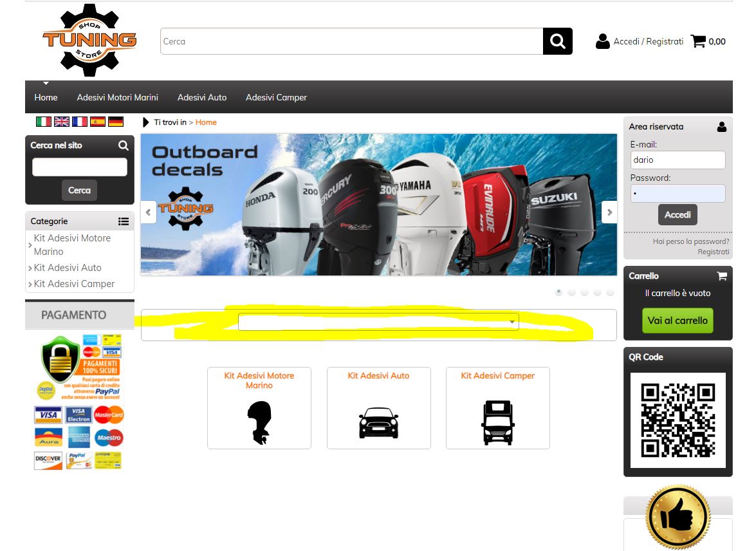Click Vai al carrello button

tap(678, 321)
